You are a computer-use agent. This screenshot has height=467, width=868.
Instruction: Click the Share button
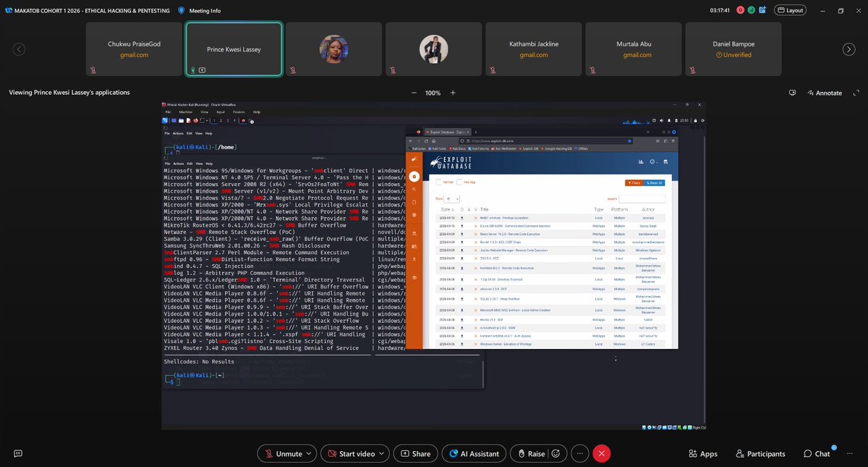(x=414, y=453)
